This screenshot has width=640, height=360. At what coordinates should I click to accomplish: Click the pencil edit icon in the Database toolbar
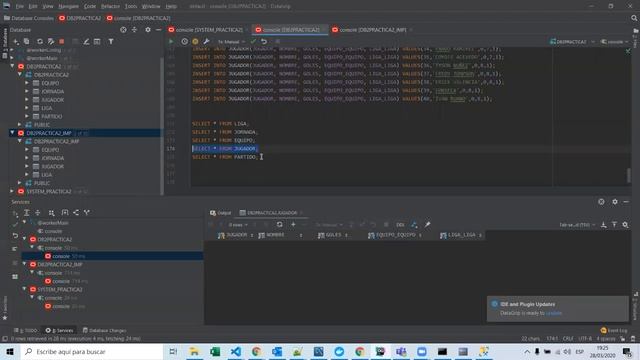pos(86,42)
